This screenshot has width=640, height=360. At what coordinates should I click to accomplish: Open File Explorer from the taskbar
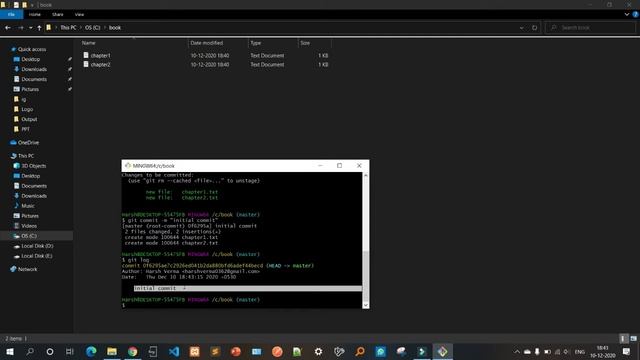coord(112,351)
